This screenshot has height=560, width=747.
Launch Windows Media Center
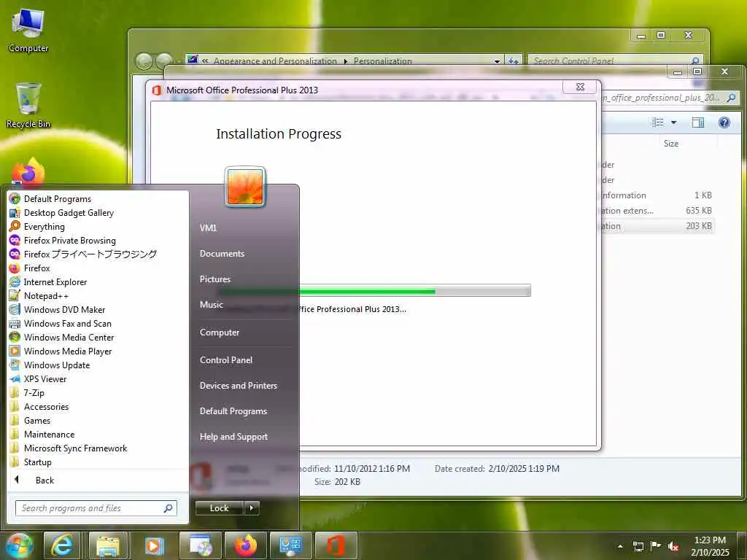[x=69, y=337]
